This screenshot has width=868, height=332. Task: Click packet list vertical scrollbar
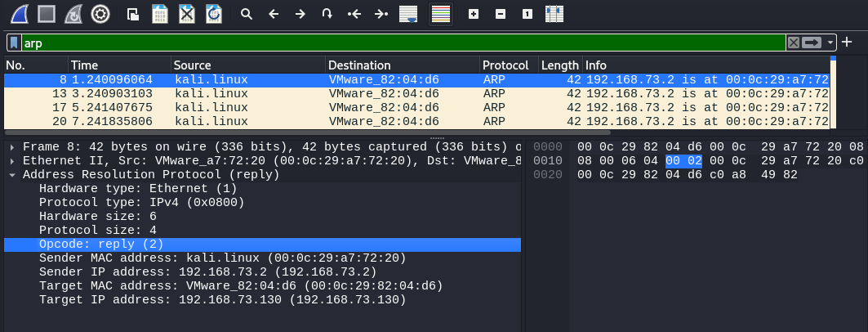(833, 92)
